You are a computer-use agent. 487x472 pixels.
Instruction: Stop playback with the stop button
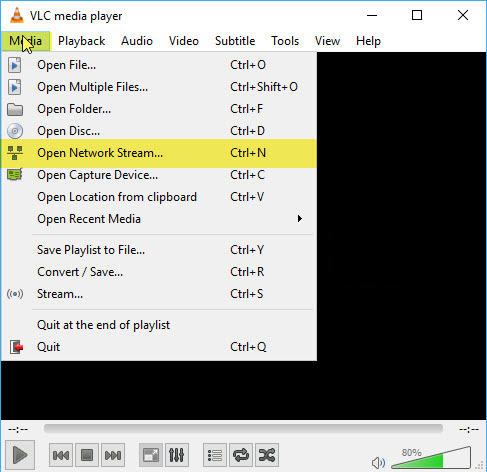pyautogui.click(x=87, y=455)
